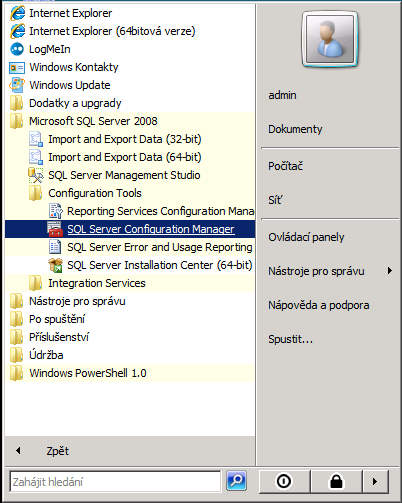
Task: Open shutdown options arrow menu
Action: click(375, 481)
